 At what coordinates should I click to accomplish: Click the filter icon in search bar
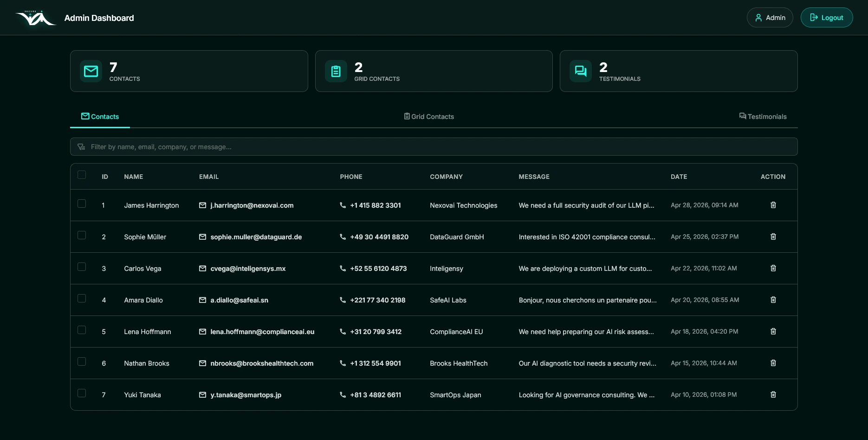(81, 147)
